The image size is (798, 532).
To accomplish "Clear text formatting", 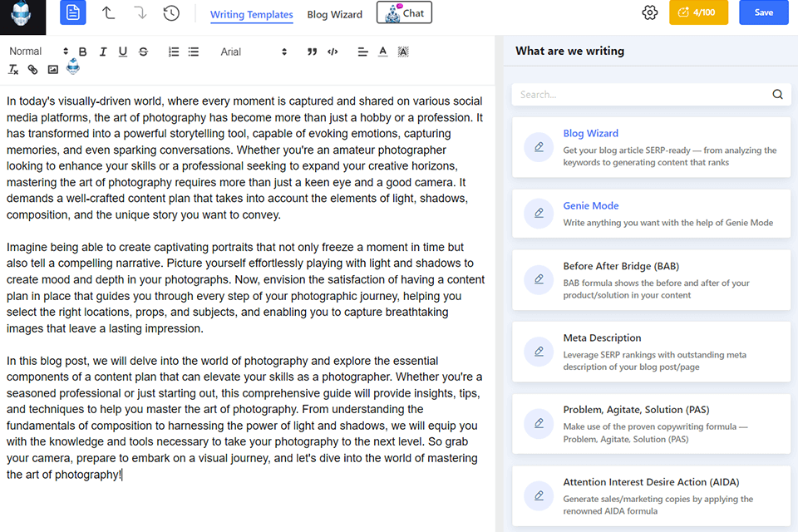I will (x=13, y=70).
